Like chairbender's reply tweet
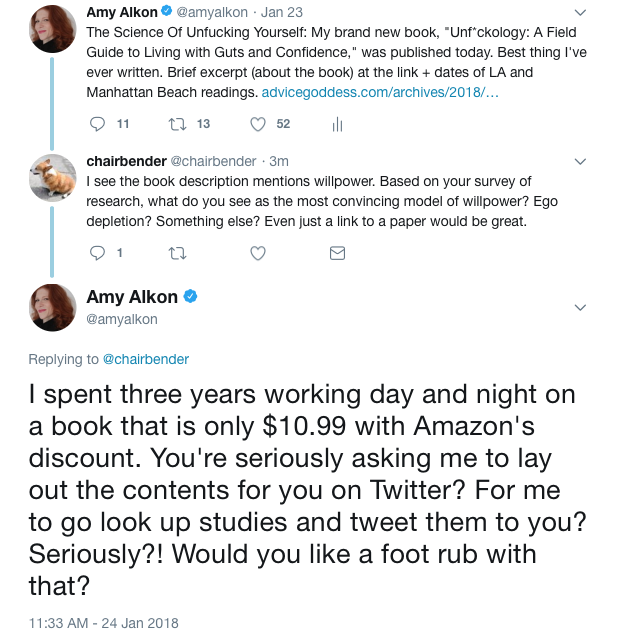622x644 pixels. coord(257,253)
